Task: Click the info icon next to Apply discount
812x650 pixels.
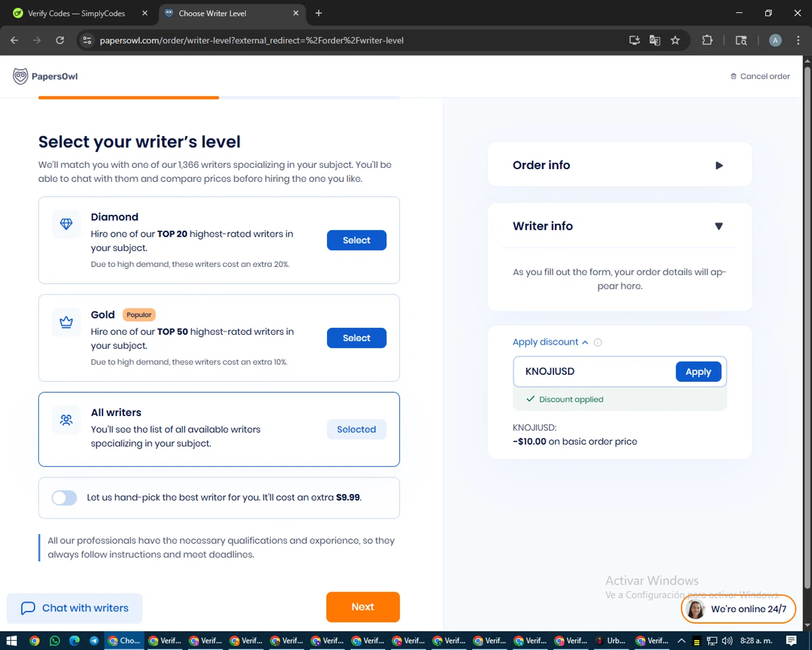Action: 598,342
